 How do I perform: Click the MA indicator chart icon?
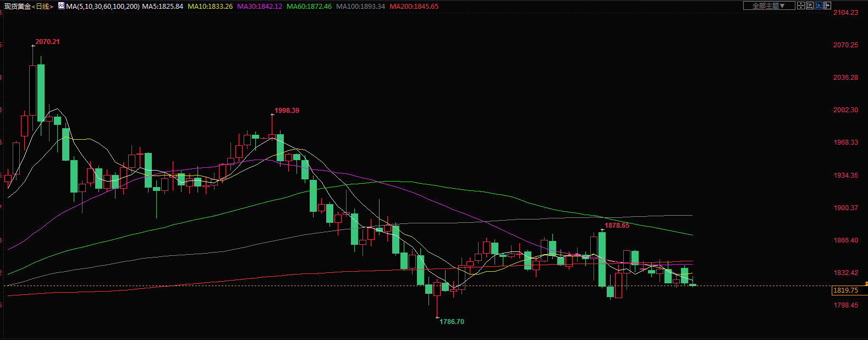pyautogui.click(x=61, y=6)
